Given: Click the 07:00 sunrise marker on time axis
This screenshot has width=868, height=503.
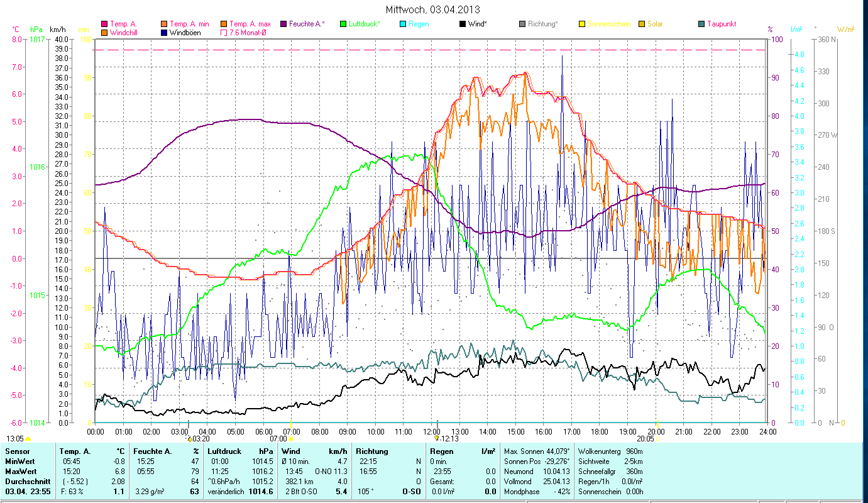Looking at the screenshot, I should (290, 438).
